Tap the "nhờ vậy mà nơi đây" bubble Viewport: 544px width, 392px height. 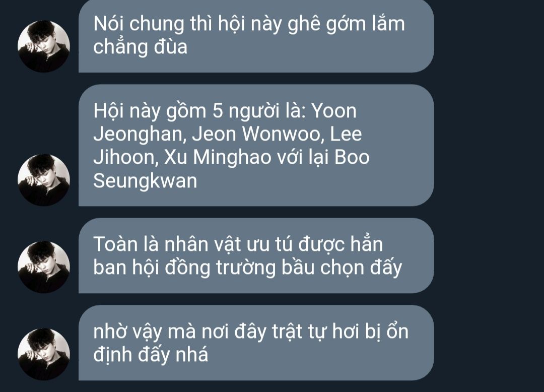click(x=256, y=343)
